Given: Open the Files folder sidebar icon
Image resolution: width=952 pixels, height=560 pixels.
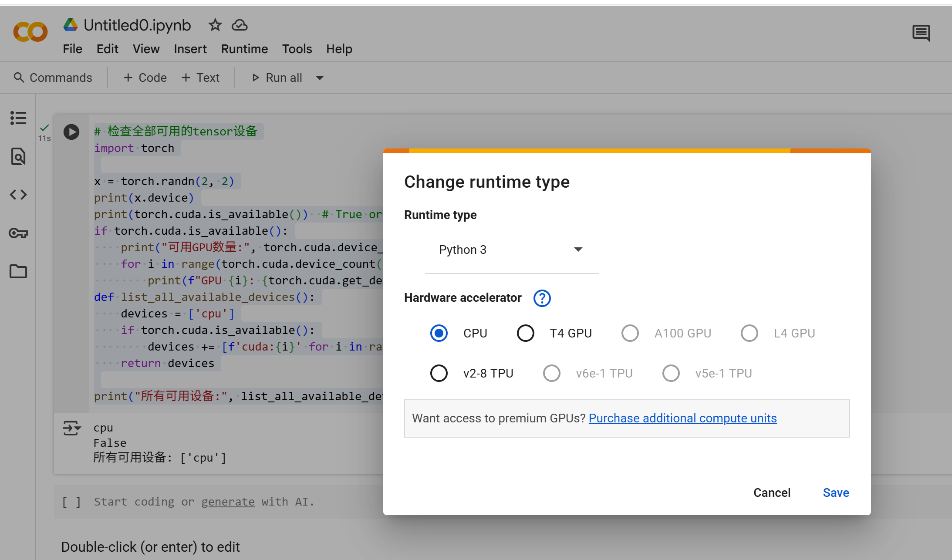Looking at the screenshot, I should tap(18, 271).
